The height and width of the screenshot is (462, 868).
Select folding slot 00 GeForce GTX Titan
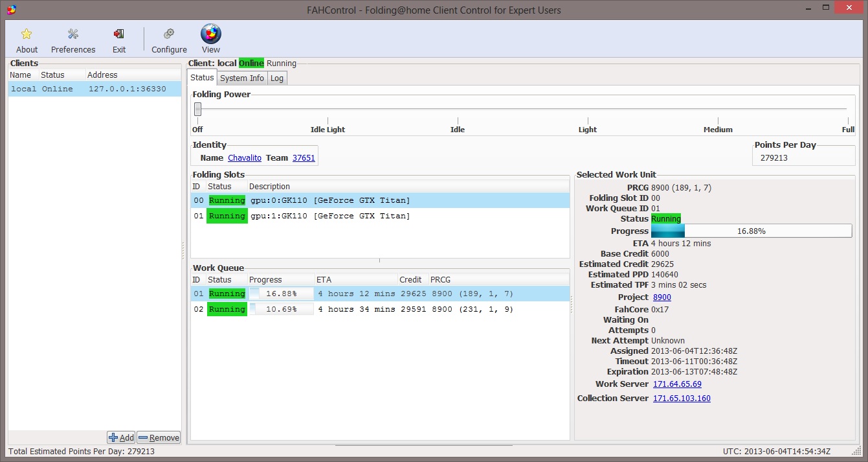[x=380, y=200]
